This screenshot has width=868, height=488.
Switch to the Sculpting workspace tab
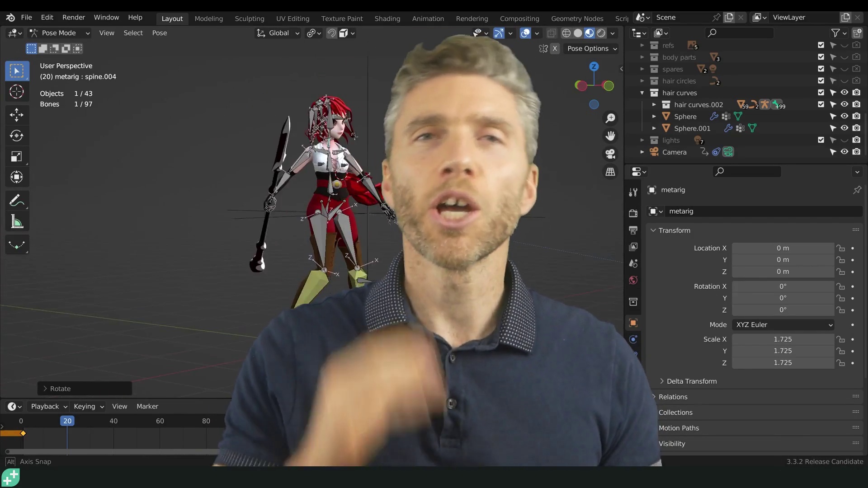pos(249,19)
